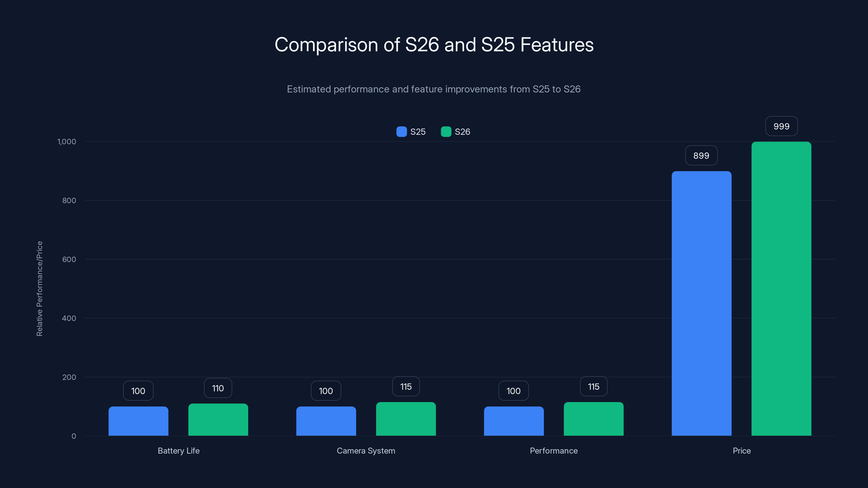Click the 100 label above Camera System blue bar

326,391
